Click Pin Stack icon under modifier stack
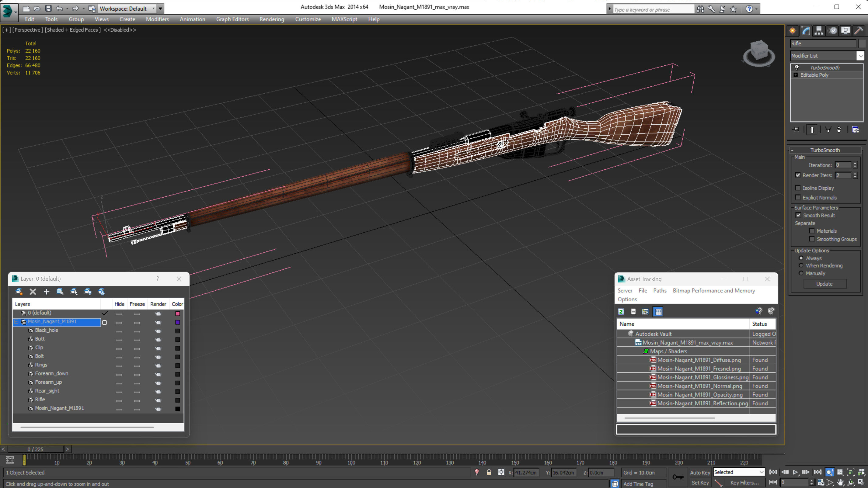Image resolution: width=868 pixels, height=488 pixels. (796, 129)
